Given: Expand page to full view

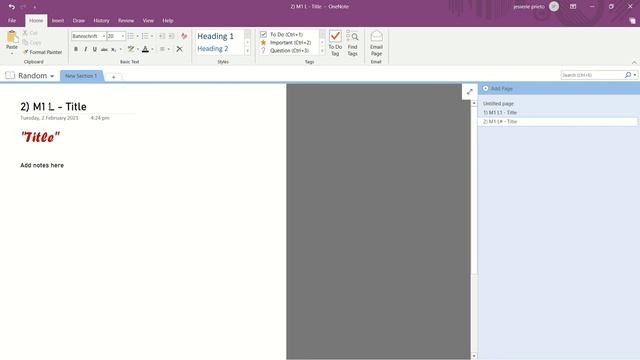Looking at the screenshot, I should click(469, 91).
